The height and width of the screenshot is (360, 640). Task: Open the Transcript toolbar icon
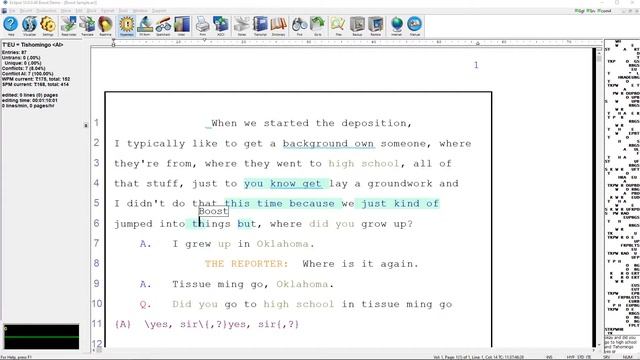point(260,26)
